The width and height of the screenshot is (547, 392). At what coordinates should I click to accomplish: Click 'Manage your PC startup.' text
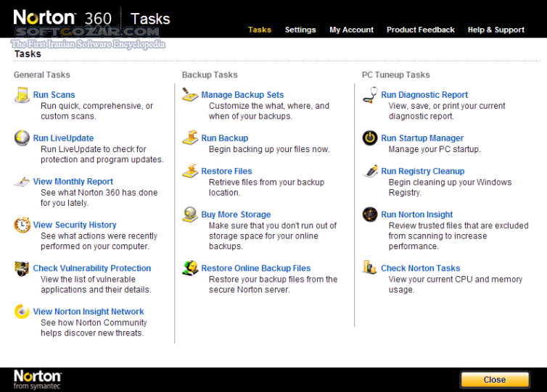pyautogui.click(x=435, y=149)
